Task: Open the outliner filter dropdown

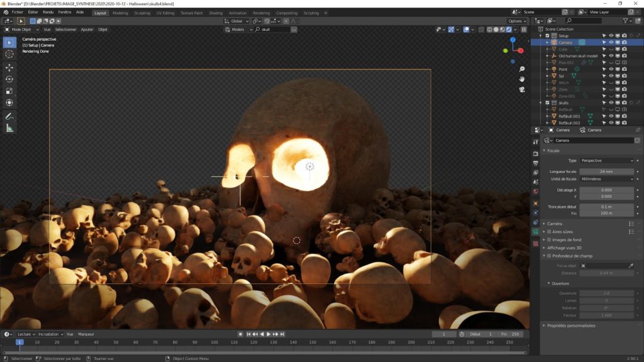Action: (627, 21)
